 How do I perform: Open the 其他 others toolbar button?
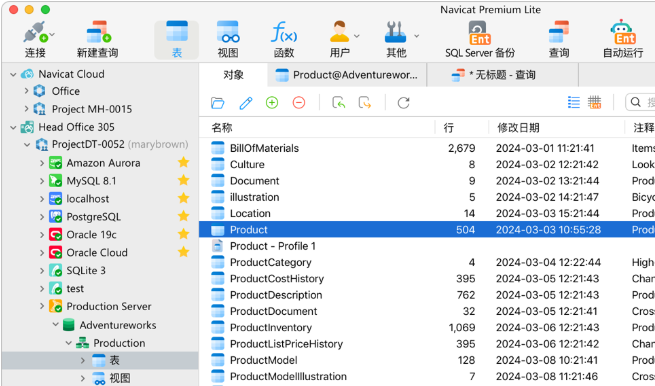click(x=396, y=40)
